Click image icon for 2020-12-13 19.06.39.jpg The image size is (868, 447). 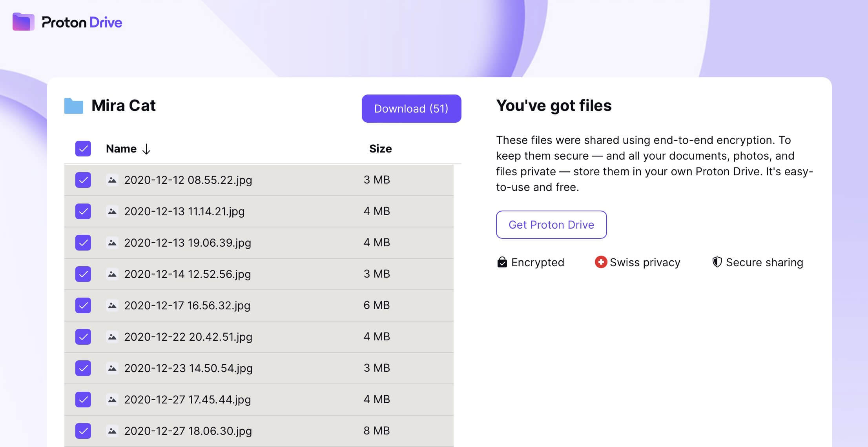pyautogui.click(x=112, y=243)
